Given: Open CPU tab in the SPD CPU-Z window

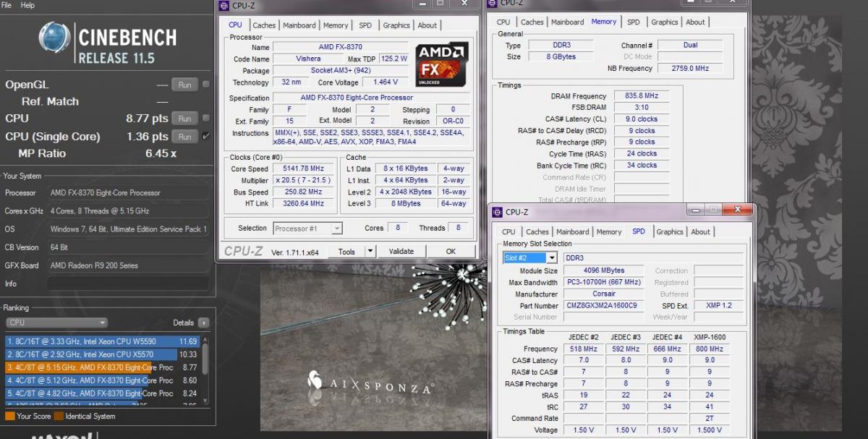Looking at the screenshot, I should (509, 232).
